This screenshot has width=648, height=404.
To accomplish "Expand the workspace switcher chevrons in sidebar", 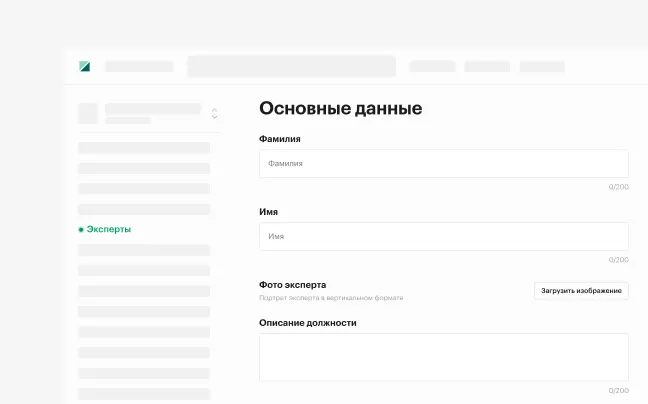I will (x=214, y=114).
